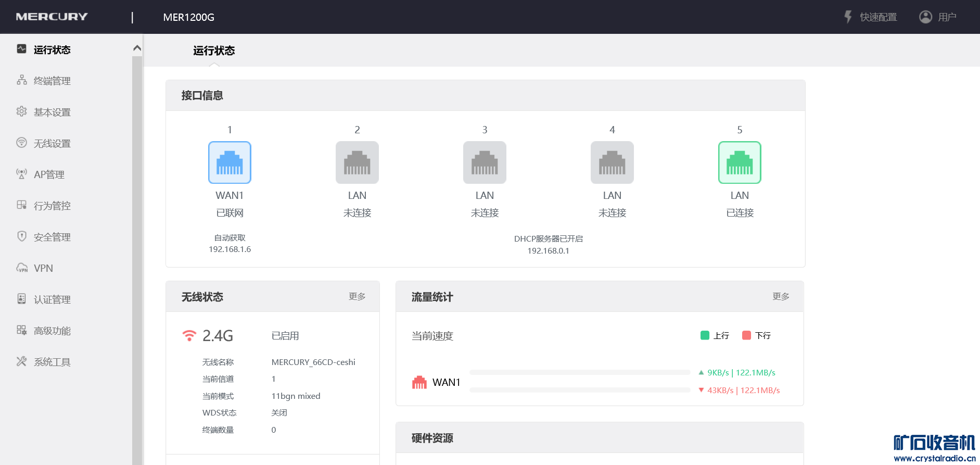Open the 安全管理 menu
This screenshot has height=465, width=980.
coord(52,237)
